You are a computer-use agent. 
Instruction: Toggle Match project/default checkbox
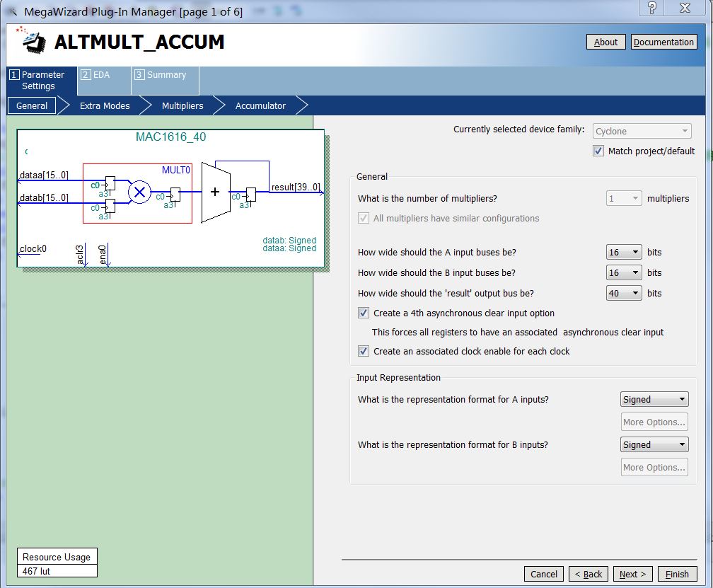pos(598,151)
